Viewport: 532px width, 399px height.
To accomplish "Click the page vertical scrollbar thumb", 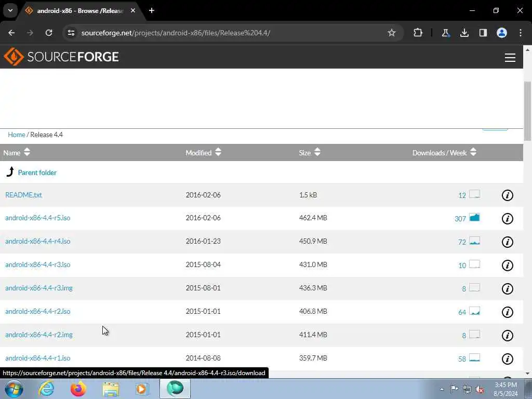I will 528,110.
